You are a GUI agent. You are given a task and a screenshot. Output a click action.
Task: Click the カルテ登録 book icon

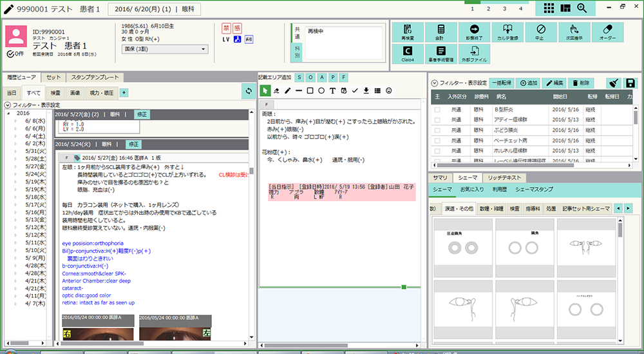pos(507,32)
